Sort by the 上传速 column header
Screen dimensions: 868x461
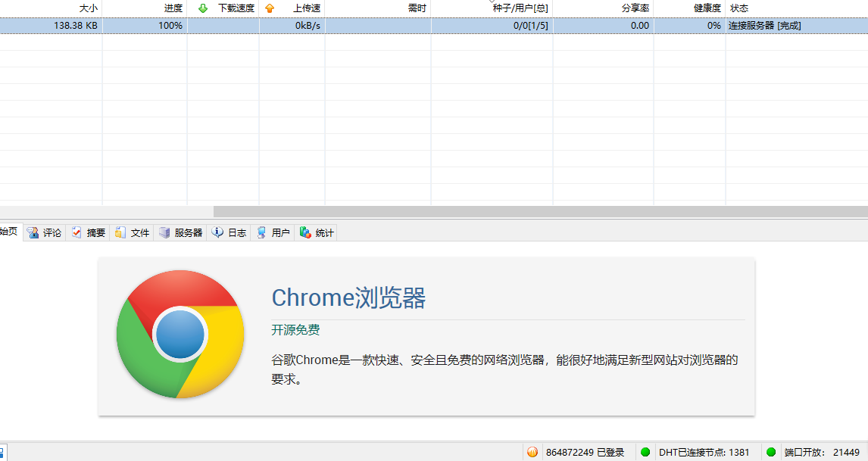292,8
